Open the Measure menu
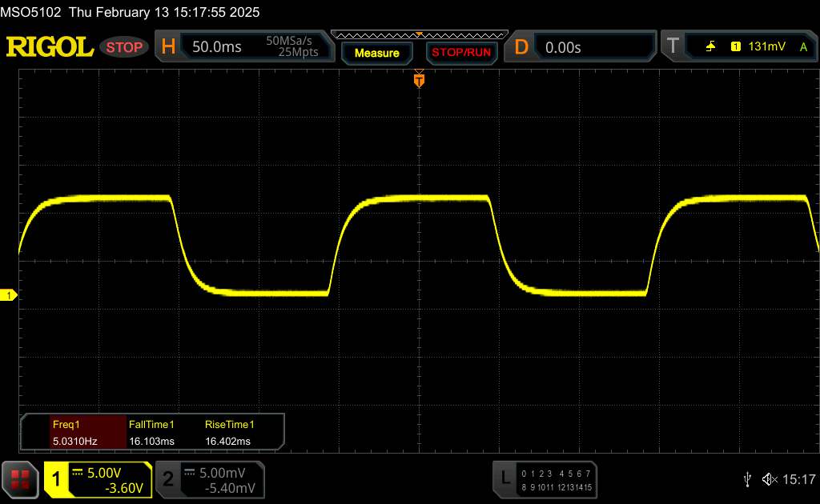 pos(376,53)
